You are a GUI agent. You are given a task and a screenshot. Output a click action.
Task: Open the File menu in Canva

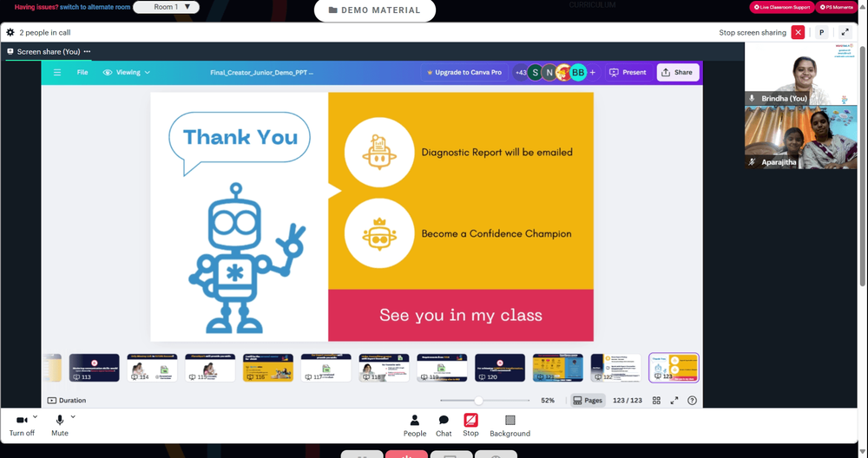pos(82,73)
